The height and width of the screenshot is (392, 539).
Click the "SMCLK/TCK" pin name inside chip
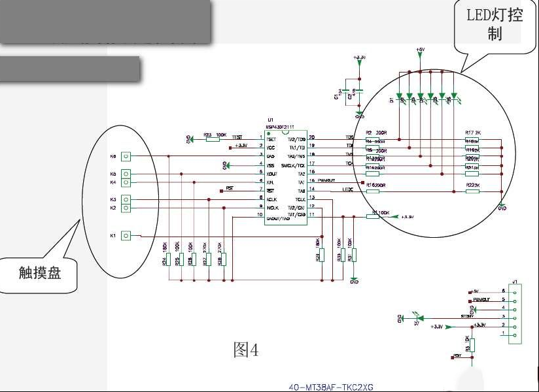coord(293,165)
